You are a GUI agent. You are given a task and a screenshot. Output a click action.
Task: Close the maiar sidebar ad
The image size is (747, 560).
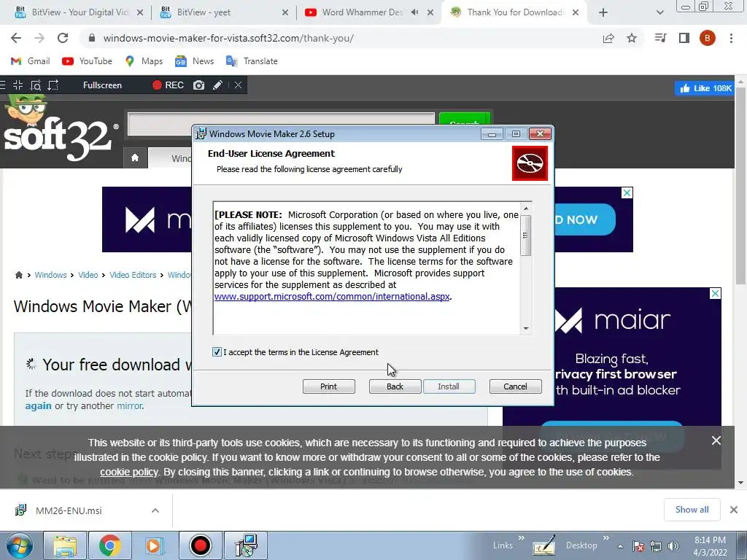pyautogui.click(x=715, y=293)
